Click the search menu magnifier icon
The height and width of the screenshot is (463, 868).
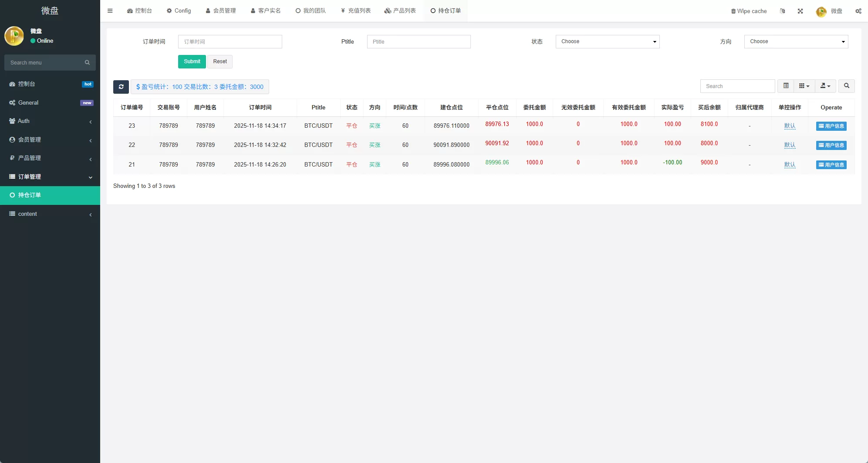(x=87, y=63)
